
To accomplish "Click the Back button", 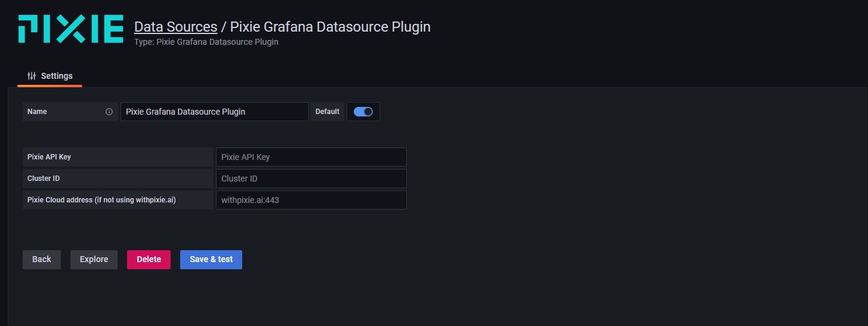I will [x=42, y=259].
